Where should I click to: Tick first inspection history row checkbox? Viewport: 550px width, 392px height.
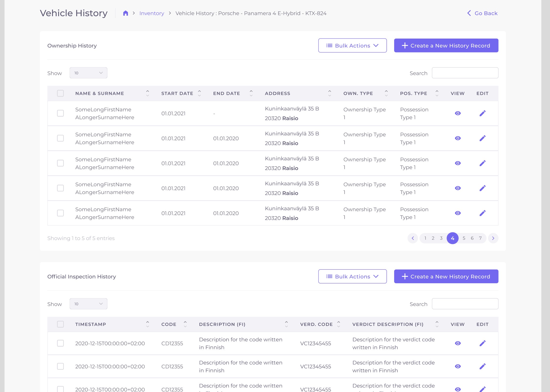point(60,343)
